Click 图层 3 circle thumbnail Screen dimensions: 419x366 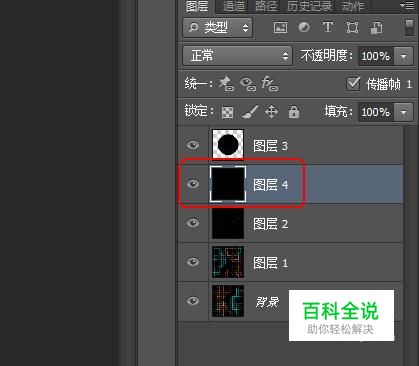point(228,145)
